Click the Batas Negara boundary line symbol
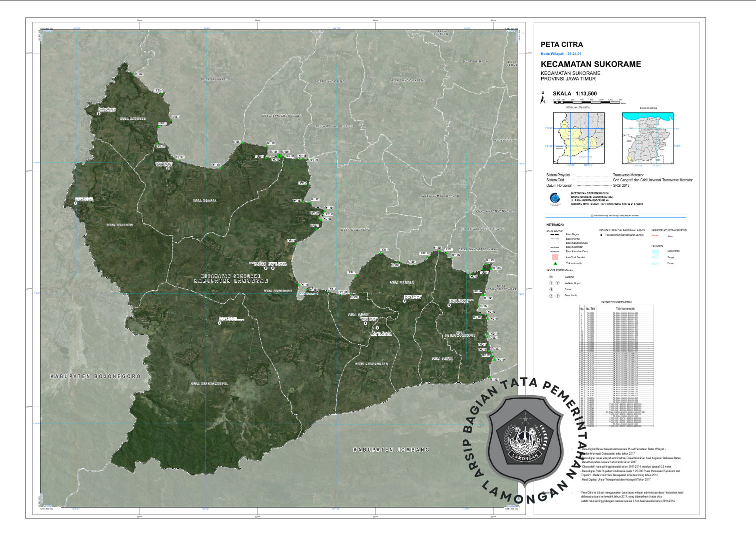The image size is (756, 535). [x=555, y=234]
